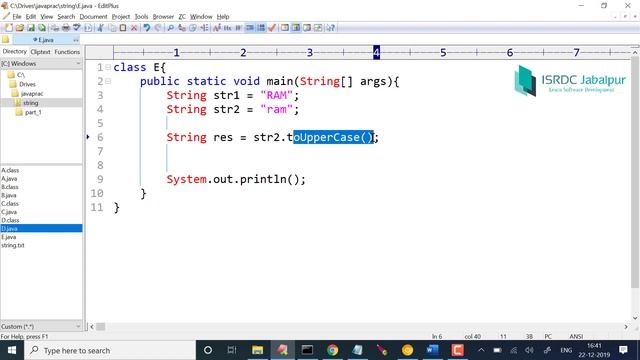The image size is (640, 360).
Task: Delete selection with red X icon
Action: coord(134,28)
